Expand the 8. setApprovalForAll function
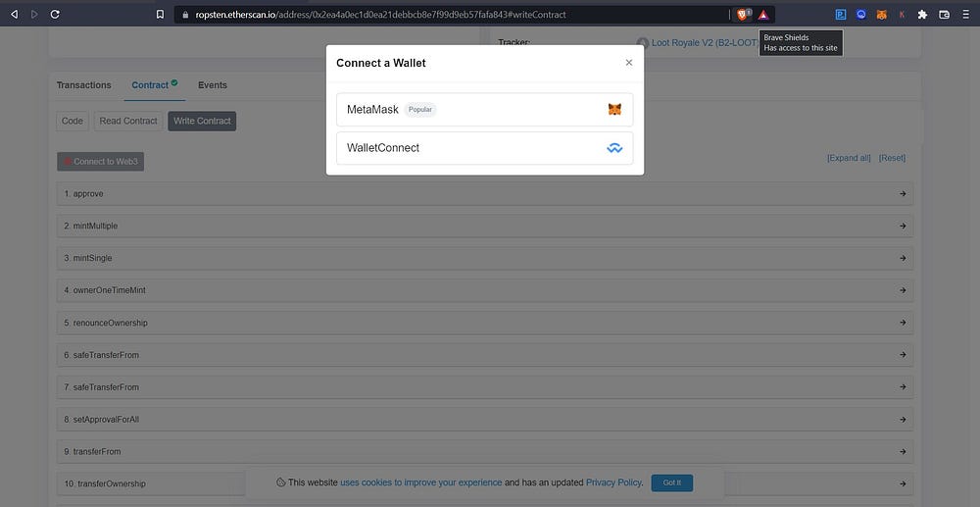This screenshot has width=980, height=507. [x=485, y=419]
